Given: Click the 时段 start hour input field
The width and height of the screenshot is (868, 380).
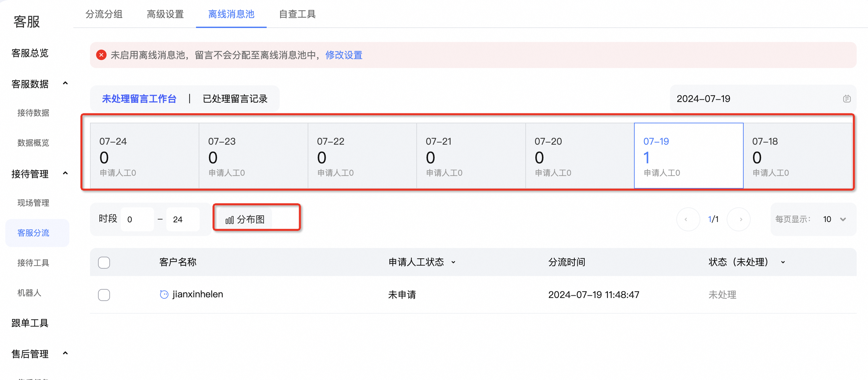Looking at the screenshot, I should 137,219.
